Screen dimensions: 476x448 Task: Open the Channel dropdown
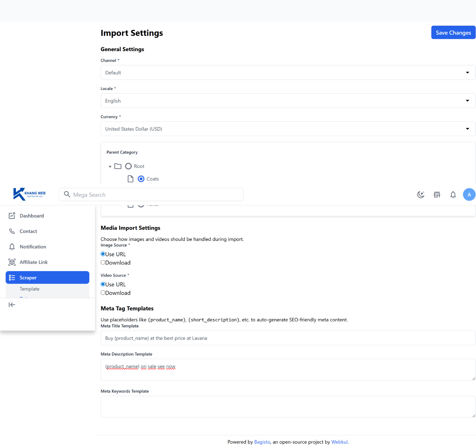point(288,73)
